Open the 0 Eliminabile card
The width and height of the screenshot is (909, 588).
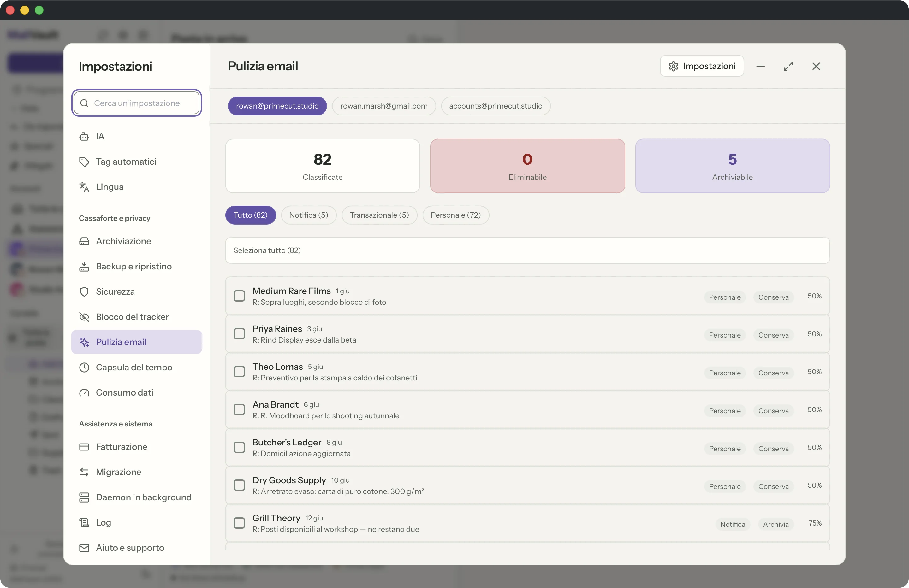[x=527, y=166]
